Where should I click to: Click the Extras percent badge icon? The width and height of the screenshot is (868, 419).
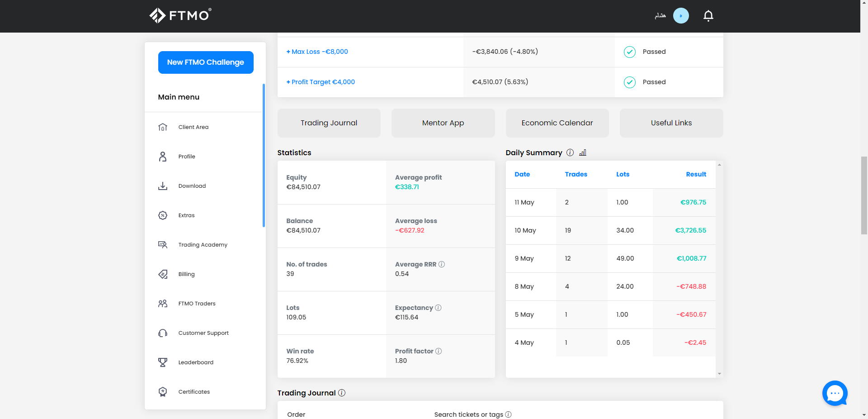[x=163, y=215]
